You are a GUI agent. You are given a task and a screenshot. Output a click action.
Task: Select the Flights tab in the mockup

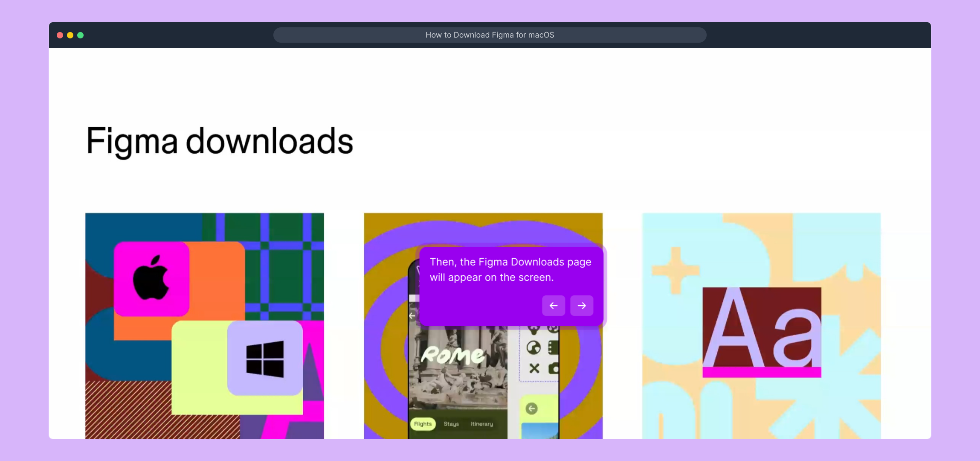pos(423,424)
